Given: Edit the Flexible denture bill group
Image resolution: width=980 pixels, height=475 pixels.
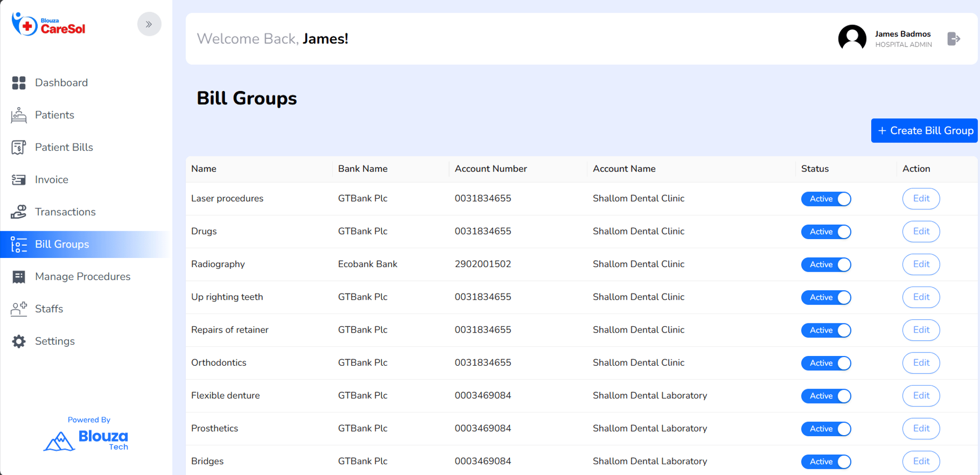Looking at the screenshot, I should pyautogui.click(x=921, y=396).
